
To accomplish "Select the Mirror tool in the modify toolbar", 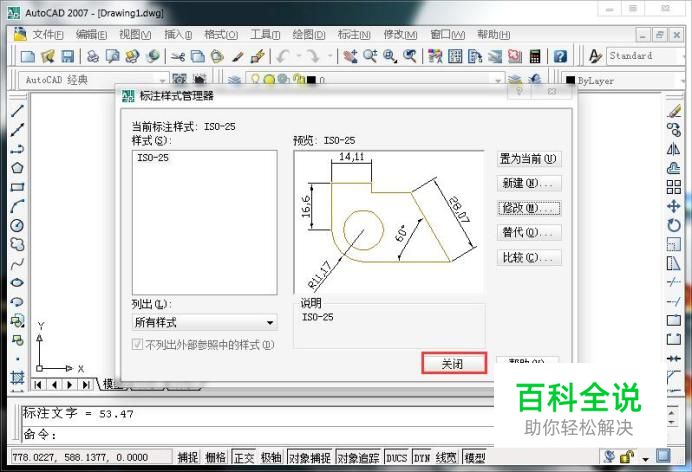I will (673, 149).
